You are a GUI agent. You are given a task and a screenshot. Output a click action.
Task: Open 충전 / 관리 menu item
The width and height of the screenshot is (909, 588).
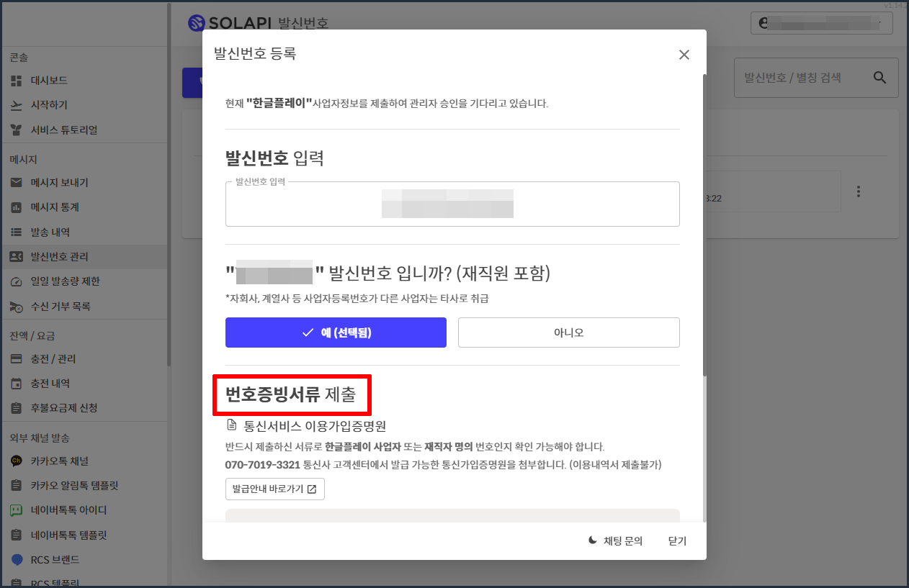[84, 358]
